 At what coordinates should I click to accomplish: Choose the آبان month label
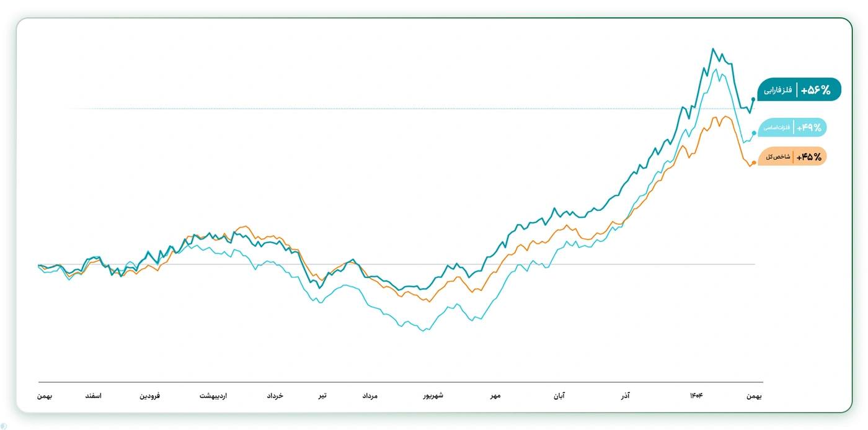[x=559, y=396]
